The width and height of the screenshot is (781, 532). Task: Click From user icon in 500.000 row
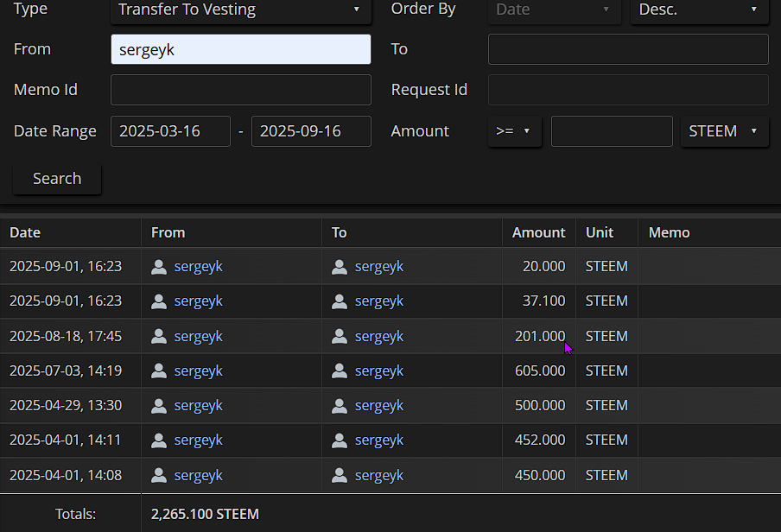tap(159, 405)
